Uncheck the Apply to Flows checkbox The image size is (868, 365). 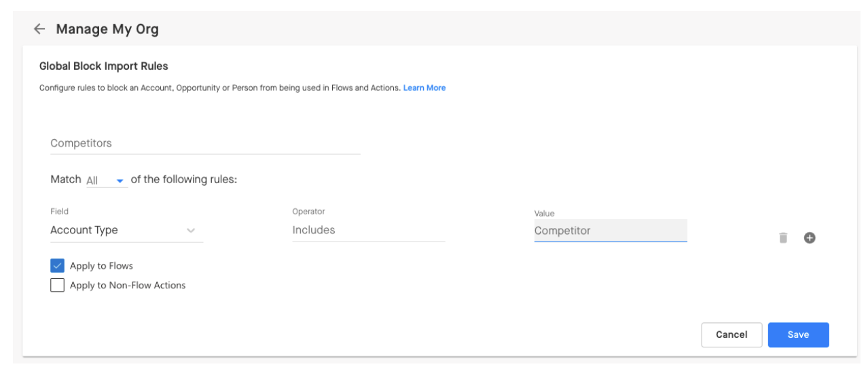click(58, 265)
